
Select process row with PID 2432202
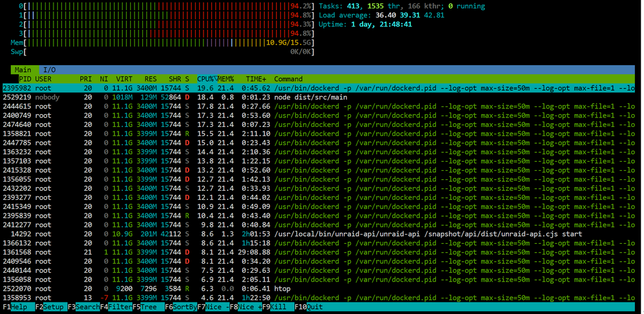click(x=319, y=188)
